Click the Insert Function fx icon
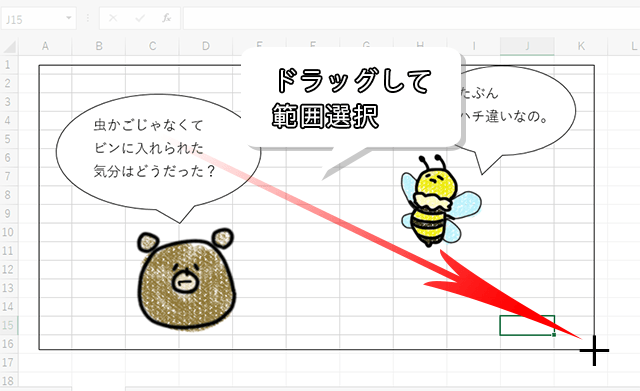Viewport: 640px width, 391px height. pyautogui.click(x=167, y=18)
